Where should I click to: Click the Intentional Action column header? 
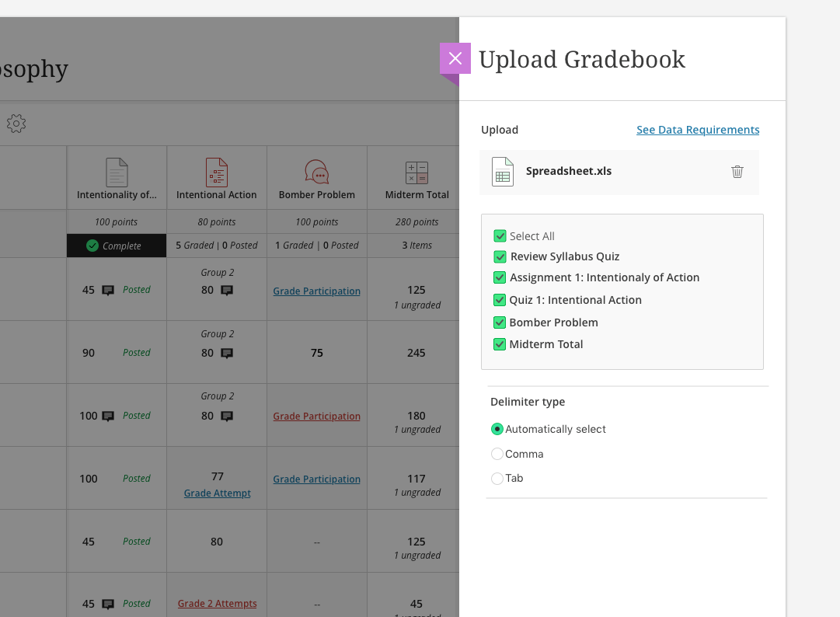pos(217,179)
